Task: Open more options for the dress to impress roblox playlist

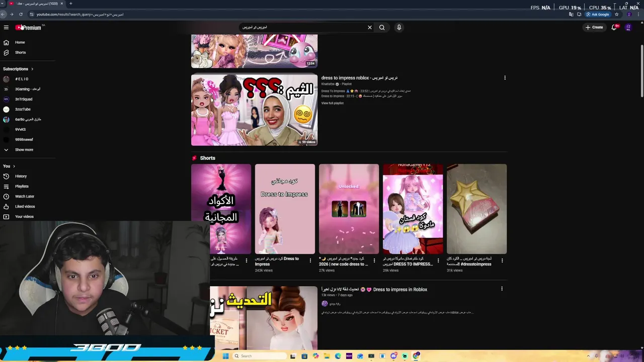Action: pos(505,78)
